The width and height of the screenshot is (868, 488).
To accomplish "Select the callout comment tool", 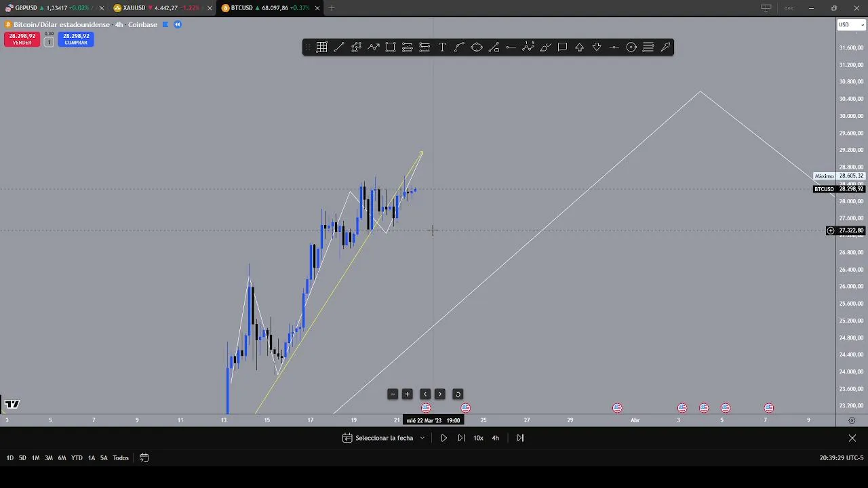I will click(562, 47).
